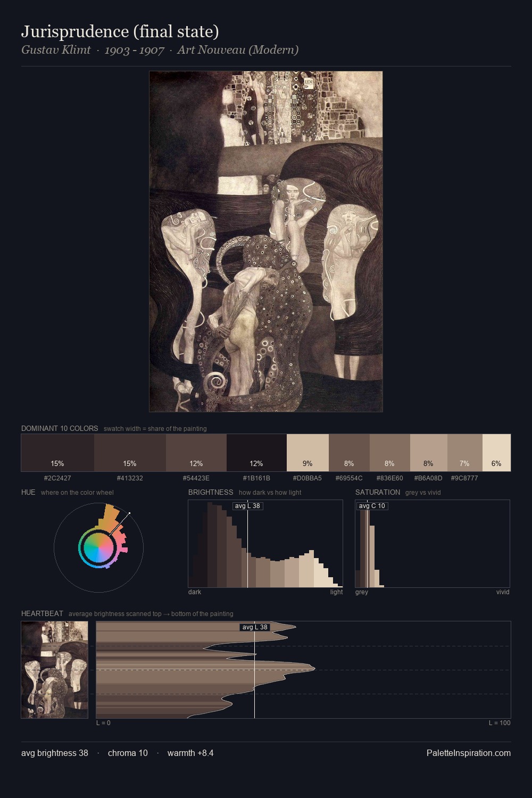Click the artist name 'Gustav Klimt'
The image size is (532, 798).
point(56,50)
